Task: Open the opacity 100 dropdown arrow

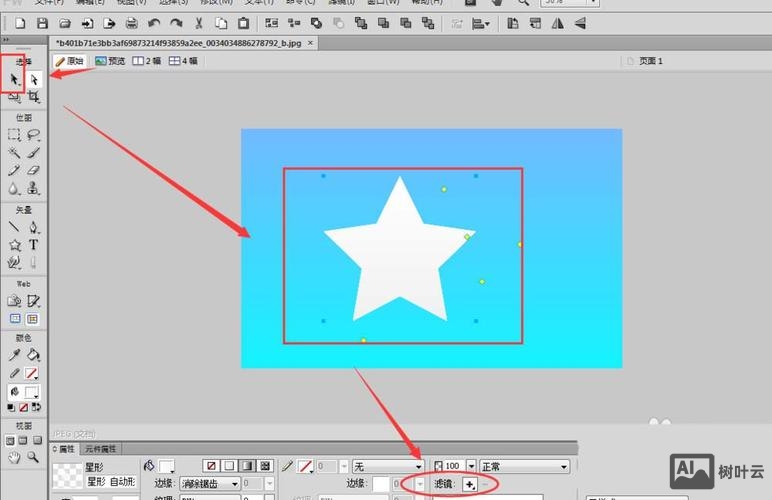Action: tap(471, 466)
